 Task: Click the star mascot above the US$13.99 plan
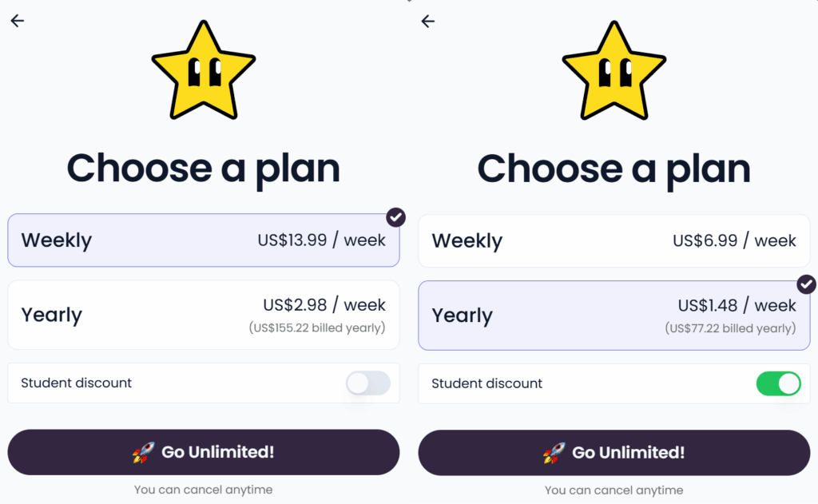pos(204,70)
